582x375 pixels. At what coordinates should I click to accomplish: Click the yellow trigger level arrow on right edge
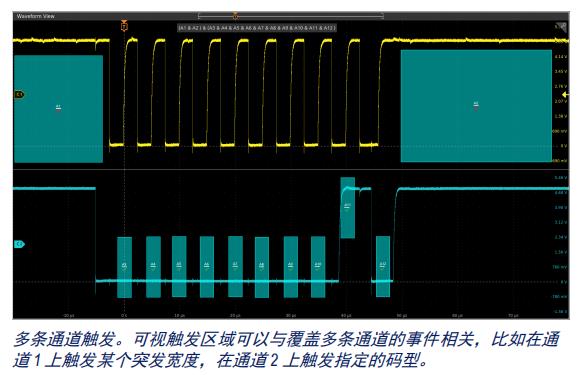[x=565, y=95]
